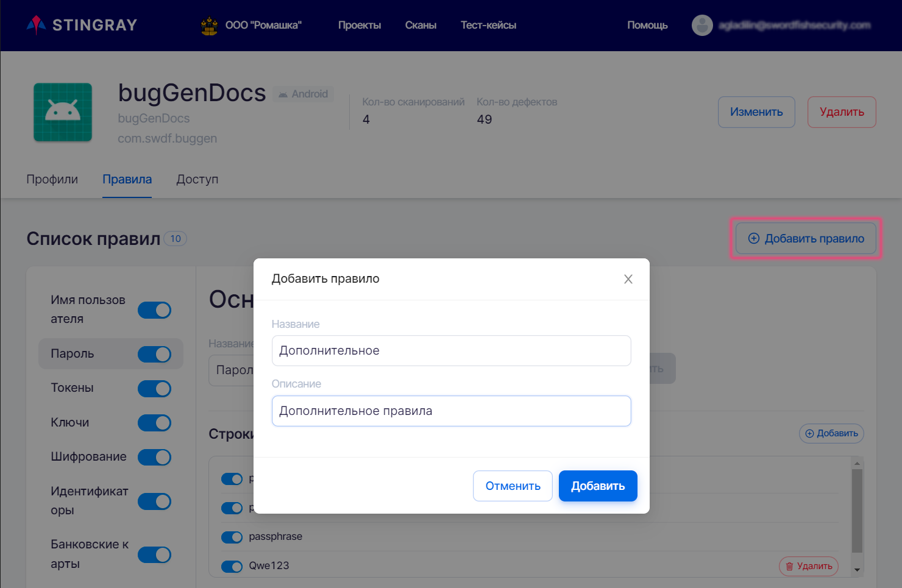The width and height of the screenshot is (902, 588).
Task: Delete the Qwe123 string with Удалить
Action: coord(808,566)
